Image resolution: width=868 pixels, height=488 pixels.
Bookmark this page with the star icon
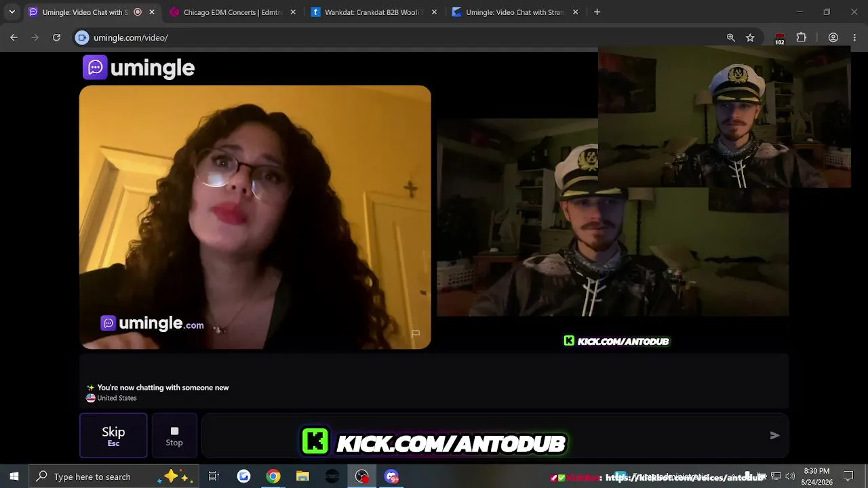pos(750,37)
